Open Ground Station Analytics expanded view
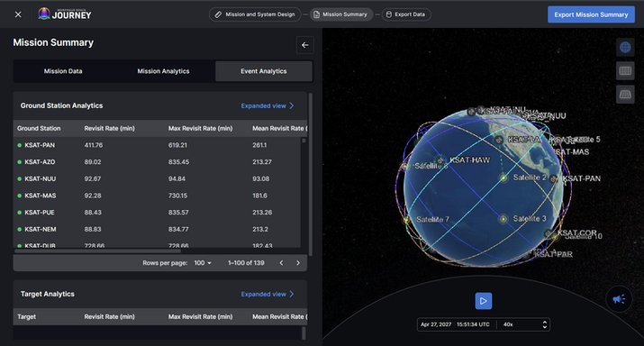The image size is (644, 346). coord(268,105)
